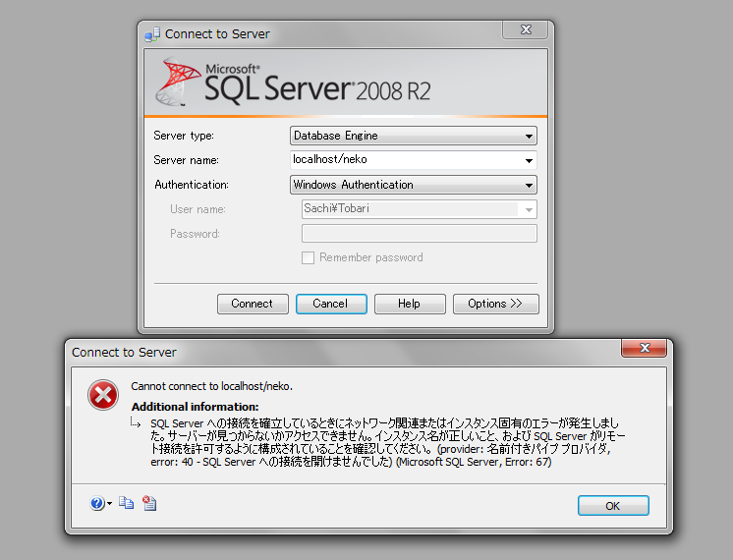Screen dimensions: 733x560
Task: Expand the Server type dropdown
Action: pos(414,136)
